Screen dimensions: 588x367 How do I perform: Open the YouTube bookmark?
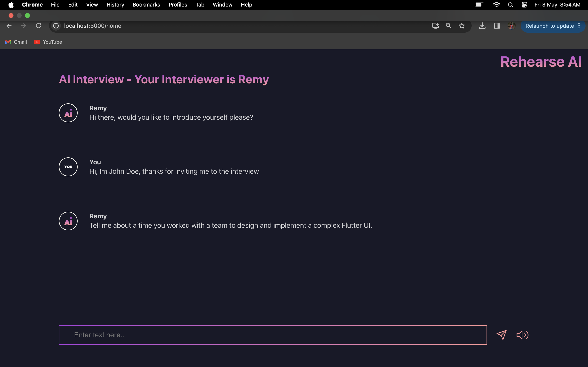tap(48, 42)
